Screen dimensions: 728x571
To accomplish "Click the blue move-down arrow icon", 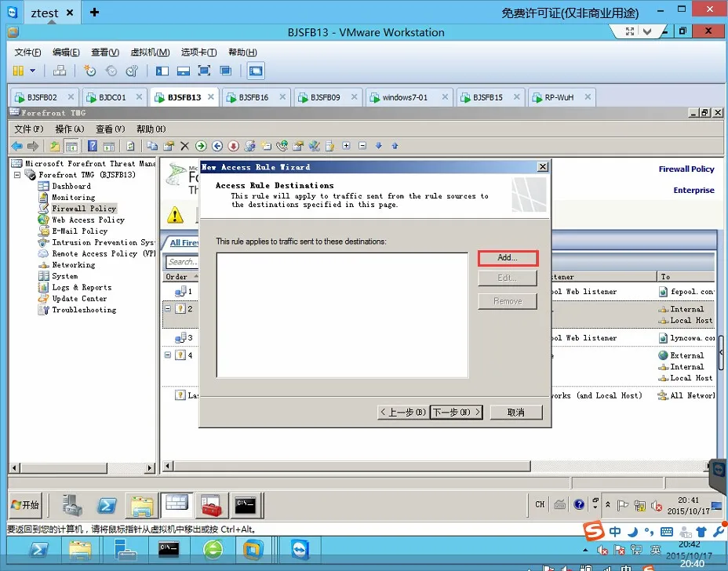I will pos(378,146).
